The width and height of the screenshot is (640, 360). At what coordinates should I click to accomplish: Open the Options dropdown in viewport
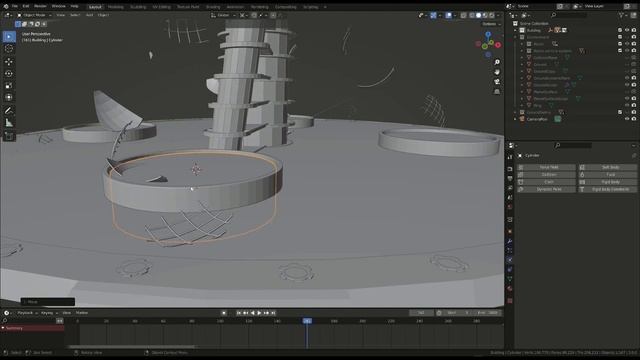(491, 24)
